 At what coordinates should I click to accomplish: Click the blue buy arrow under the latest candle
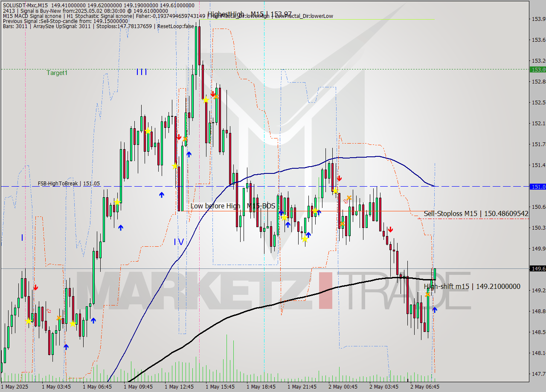(x=434, y=310)
